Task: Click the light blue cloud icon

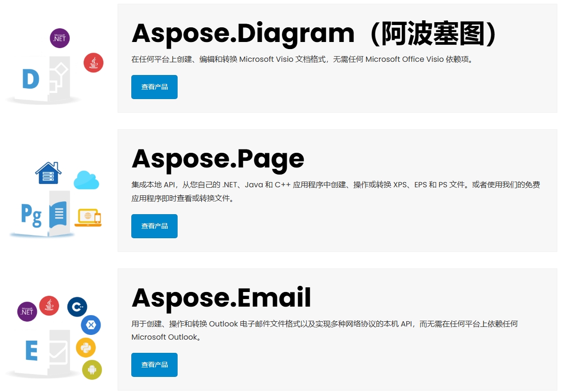Action: [86, 180]
